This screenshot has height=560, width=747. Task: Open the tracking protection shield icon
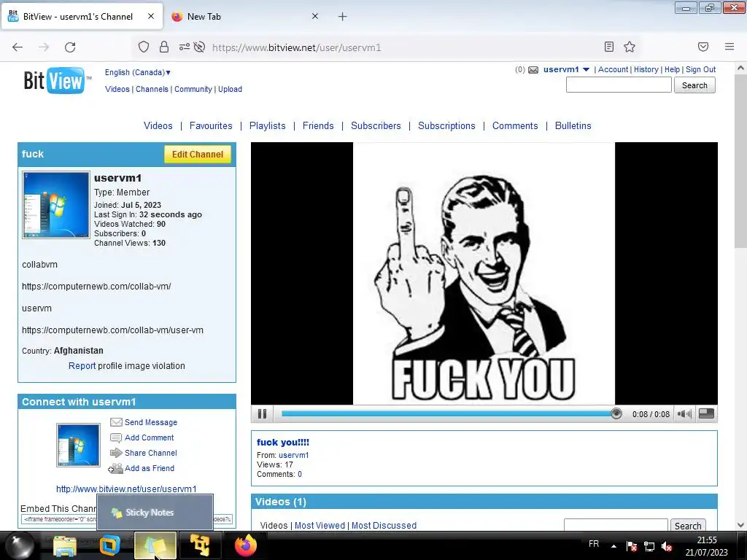tap(144, 47)
